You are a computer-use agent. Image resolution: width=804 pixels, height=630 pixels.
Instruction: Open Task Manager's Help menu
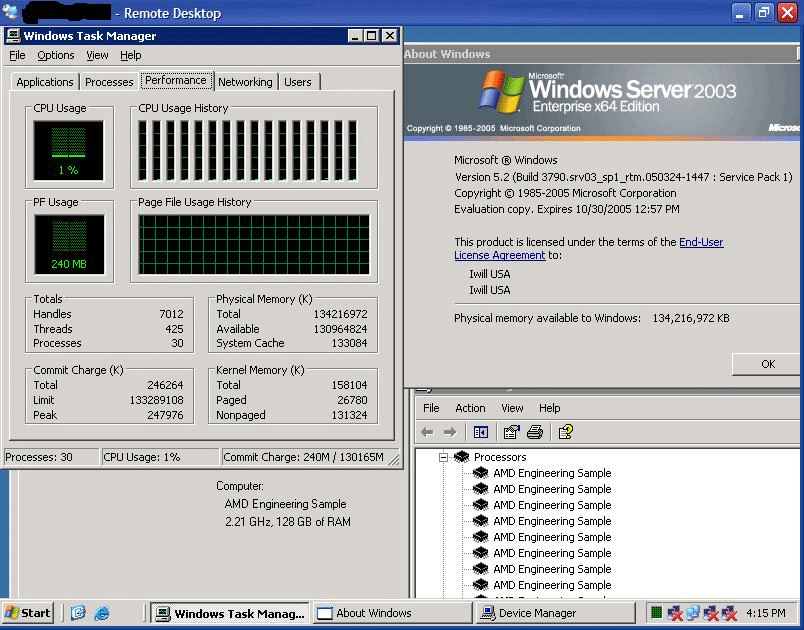coord(131,55)
